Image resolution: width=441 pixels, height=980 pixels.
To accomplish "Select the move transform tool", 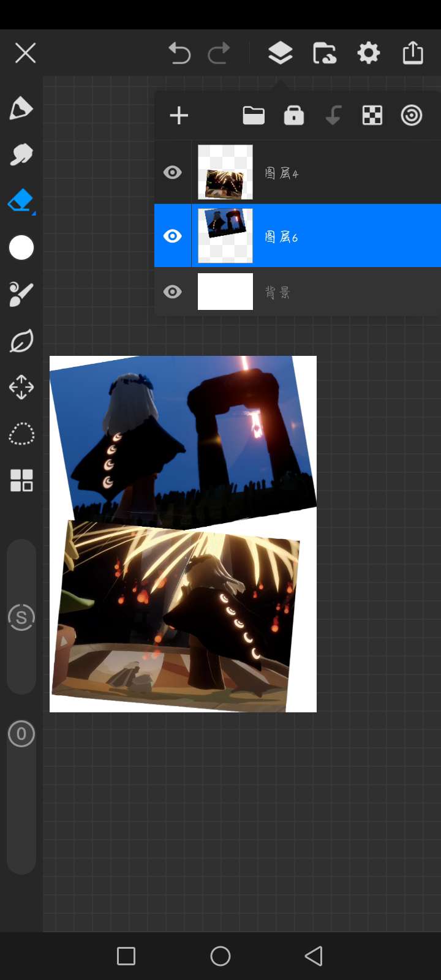I will click(x=21, y=387).
